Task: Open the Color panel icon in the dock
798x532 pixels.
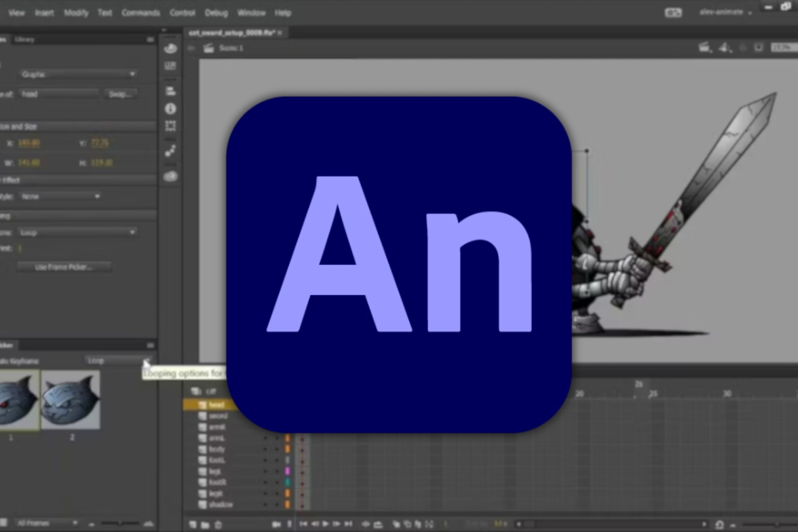Action: coord(170,49)
